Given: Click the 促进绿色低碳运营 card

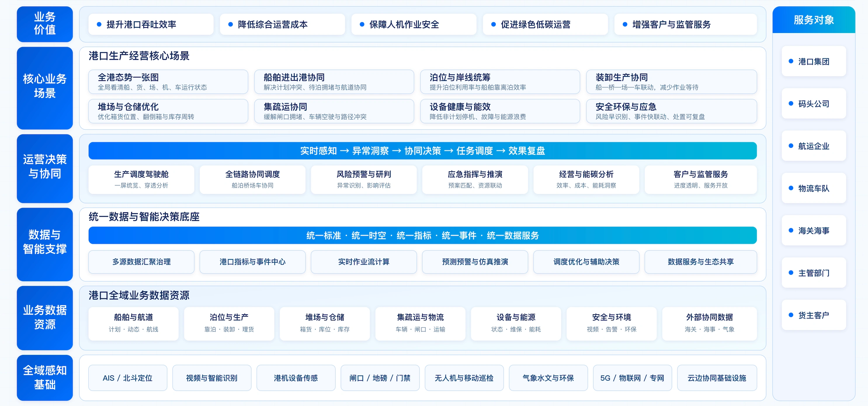Looking at the screenshot, I should pyautogui.click(x=545, y=24).
